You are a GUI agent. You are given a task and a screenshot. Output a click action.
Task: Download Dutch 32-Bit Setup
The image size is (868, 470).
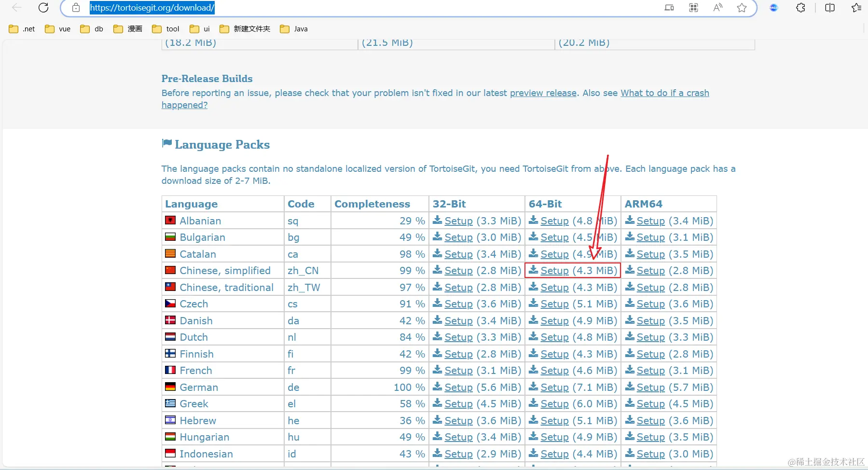(459, 337)
